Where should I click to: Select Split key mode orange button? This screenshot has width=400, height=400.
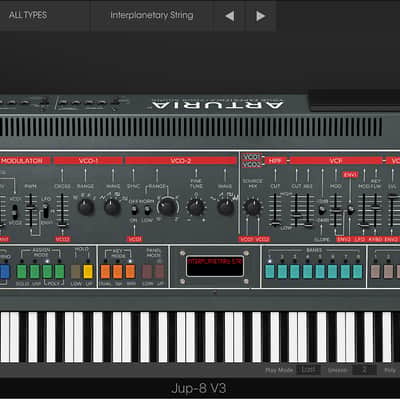click(x=118, y=272)
